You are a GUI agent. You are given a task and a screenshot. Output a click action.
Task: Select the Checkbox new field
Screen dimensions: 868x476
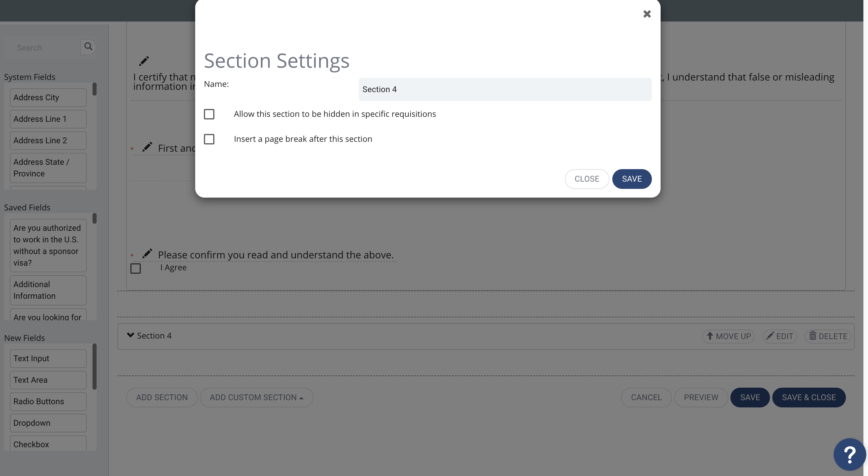(48, 443)
